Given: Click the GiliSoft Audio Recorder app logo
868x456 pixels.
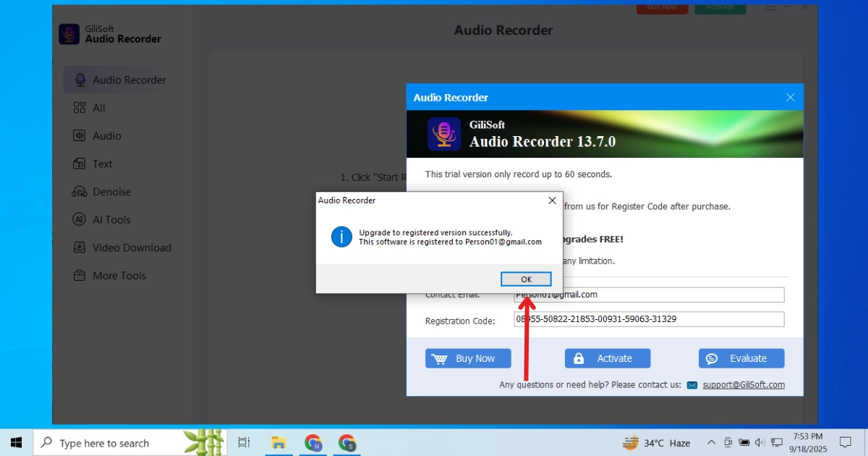Looking at the screenshot, I should tap(69, 34).
